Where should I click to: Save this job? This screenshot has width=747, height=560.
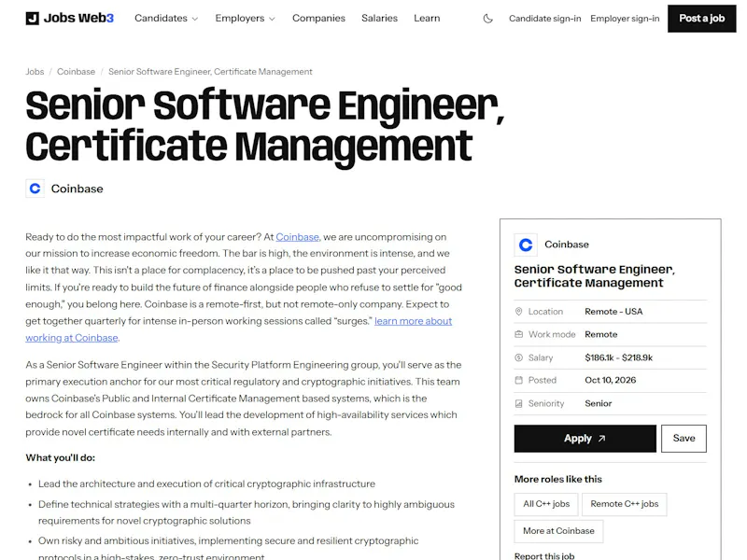(x=684, y=439)
